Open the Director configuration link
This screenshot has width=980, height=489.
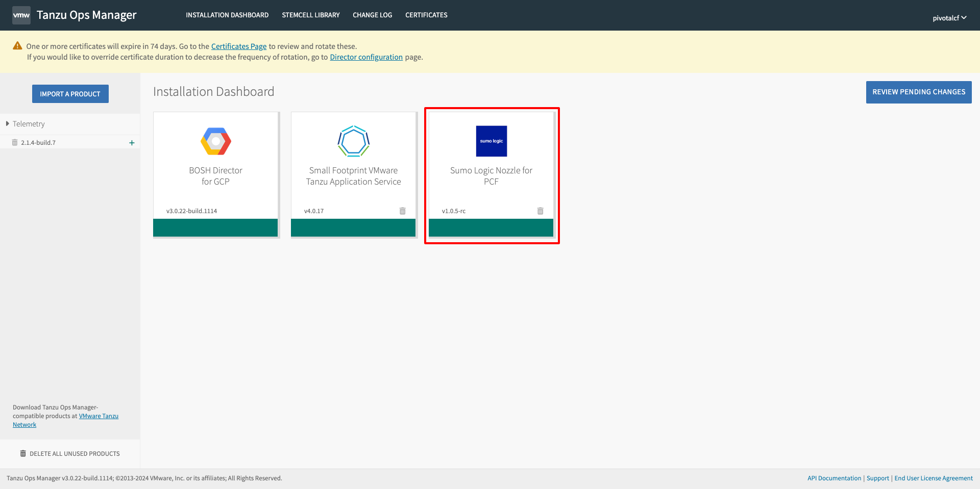pyautogui.click(x=366, y=57)
